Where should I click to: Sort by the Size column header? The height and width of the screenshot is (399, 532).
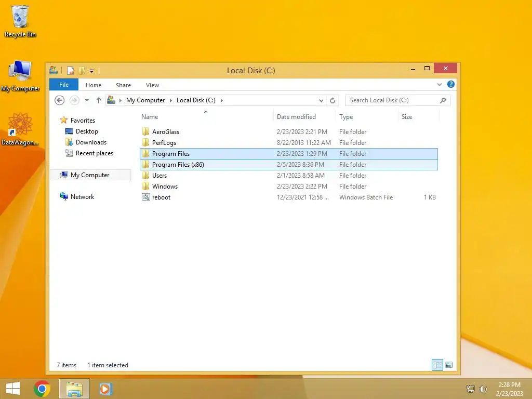click(x=406, y=117)
